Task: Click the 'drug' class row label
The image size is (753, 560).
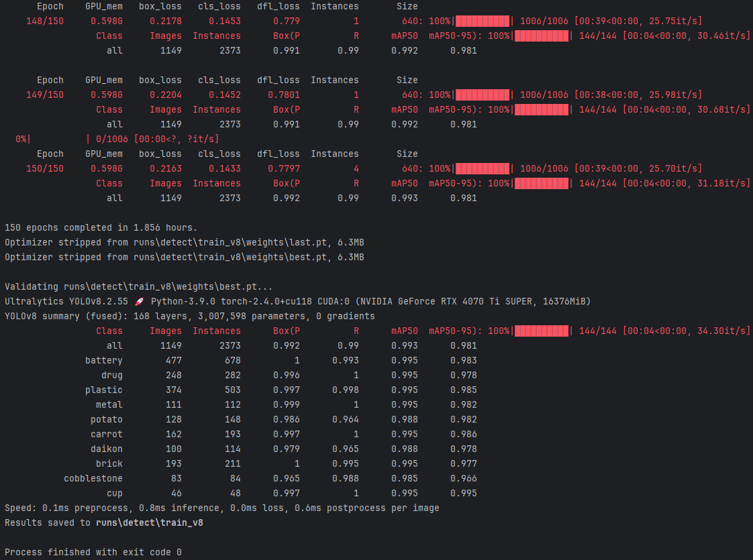Action: pos(112,376)
